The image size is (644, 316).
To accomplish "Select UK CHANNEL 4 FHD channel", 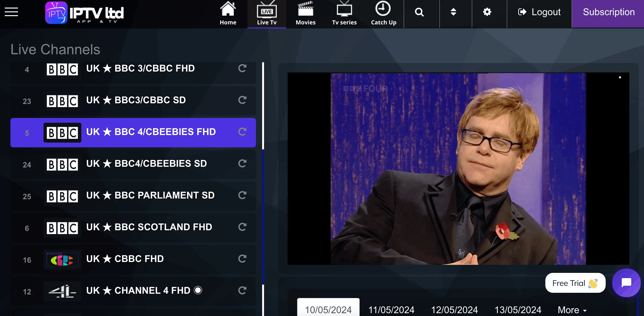I will (133, 291).
